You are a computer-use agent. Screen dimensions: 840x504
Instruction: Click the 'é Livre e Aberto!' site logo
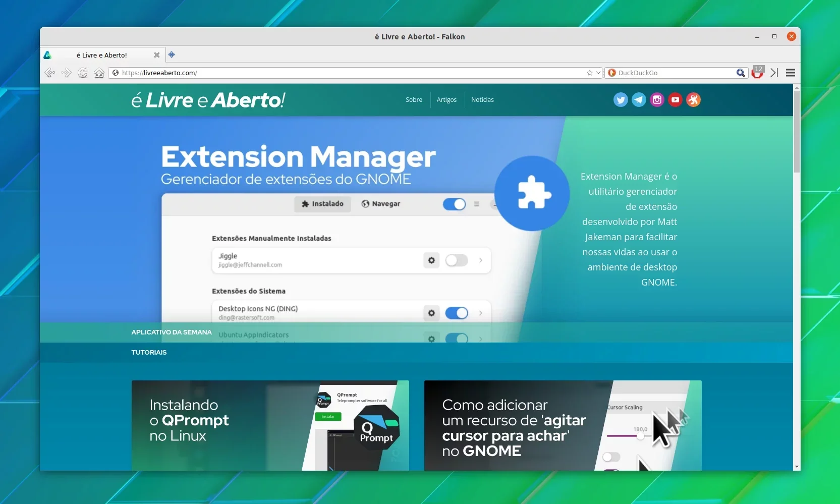point(208,100)
